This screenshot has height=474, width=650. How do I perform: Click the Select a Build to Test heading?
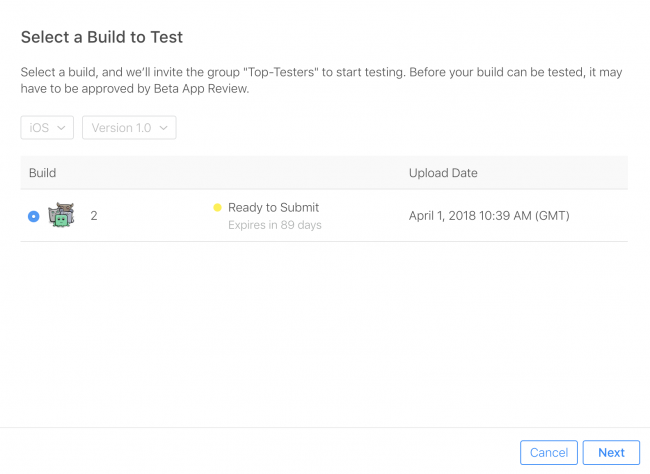[102, 38]
